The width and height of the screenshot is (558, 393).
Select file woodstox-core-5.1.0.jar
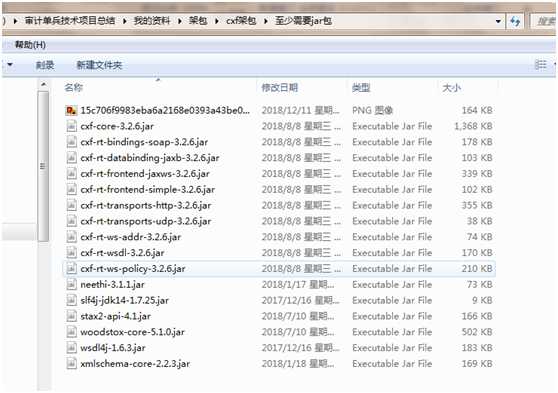[x=132, y=332]
